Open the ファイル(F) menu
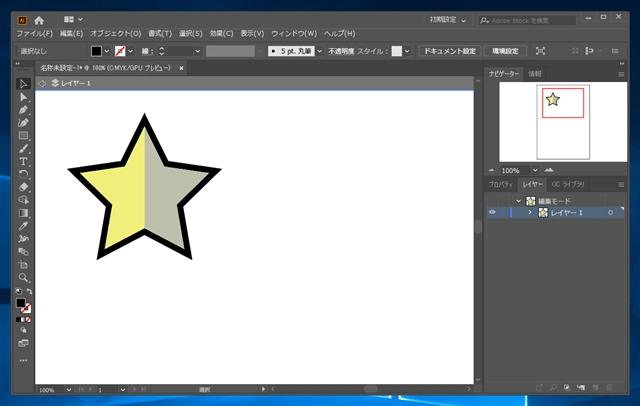This screenshot has height=406, width=640. tap(34, 33)
